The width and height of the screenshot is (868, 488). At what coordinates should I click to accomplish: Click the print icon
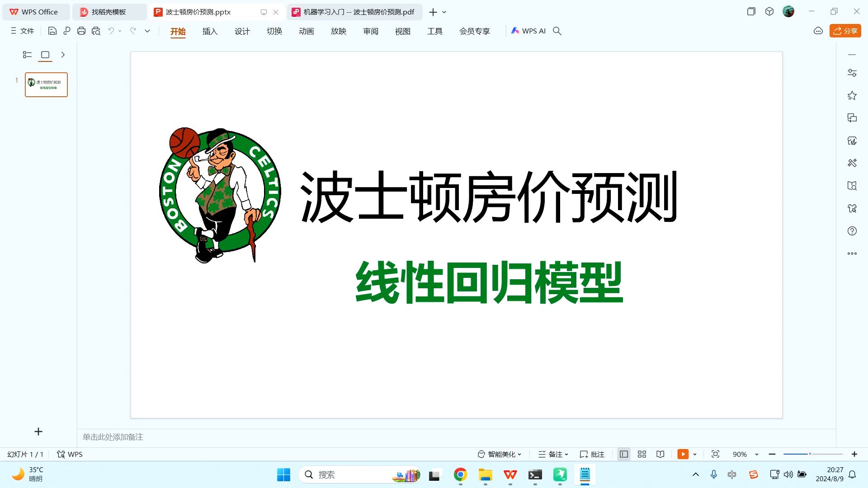tap(81, 31)
